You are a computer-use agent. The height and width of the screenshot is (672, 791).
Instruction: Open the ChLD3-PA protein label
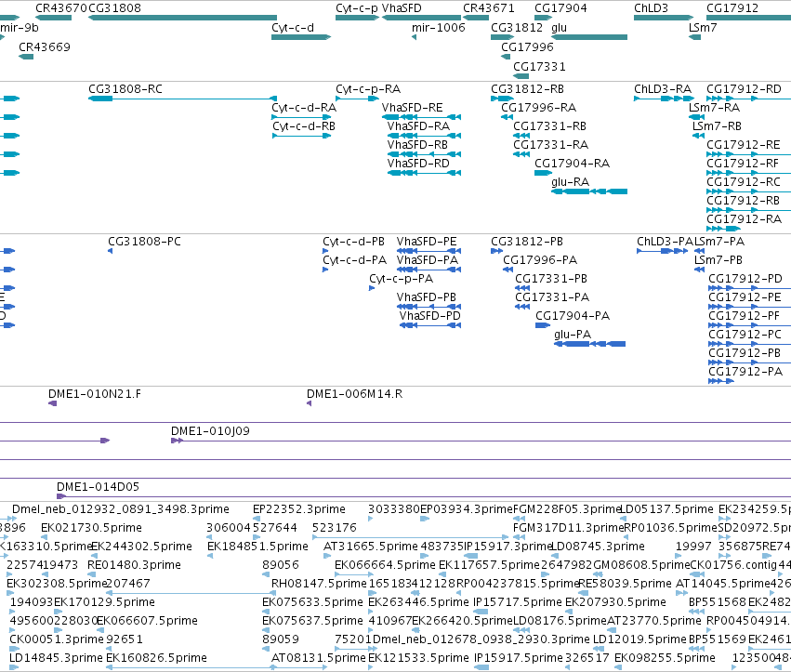pyautogui.click(x=666, y=242)
